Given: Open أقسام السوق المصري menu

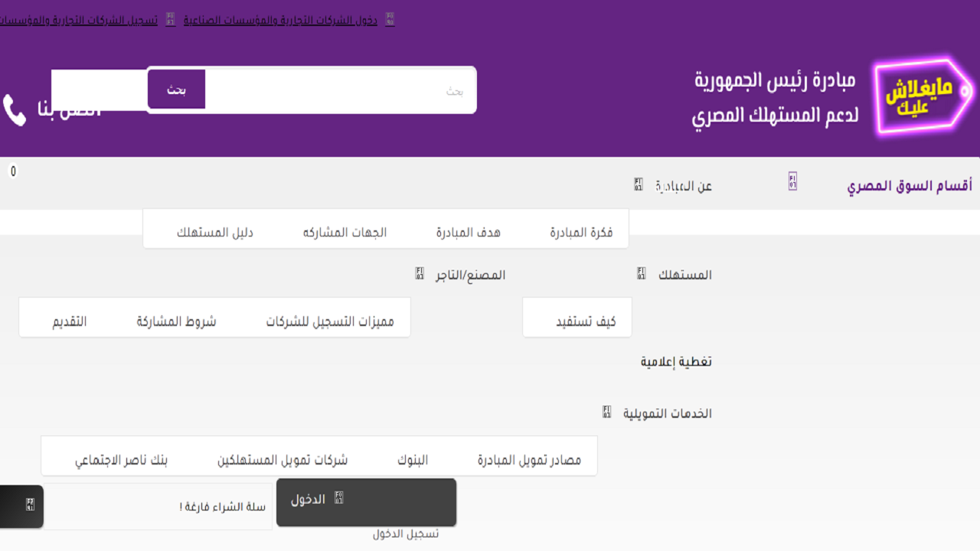Looking at the screenshot, I should pyautogui.click(x=910, y=186).
